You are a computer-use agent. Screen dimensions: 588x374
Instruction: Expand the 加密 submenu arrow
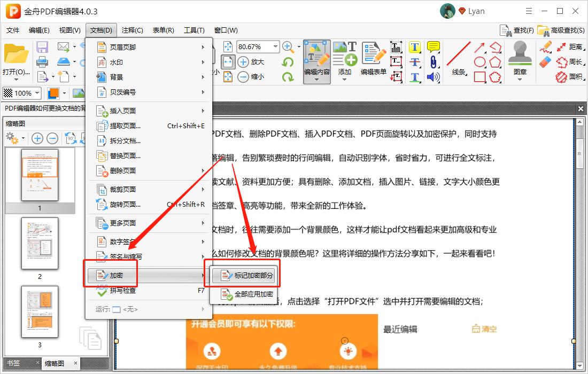204,275
